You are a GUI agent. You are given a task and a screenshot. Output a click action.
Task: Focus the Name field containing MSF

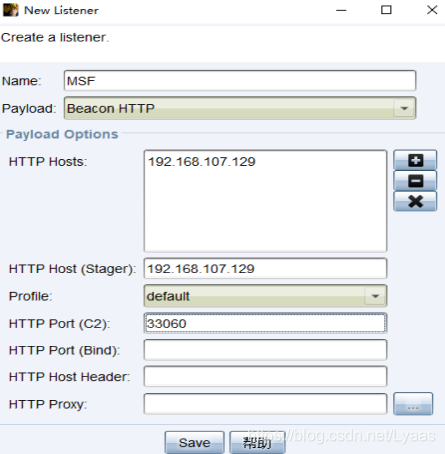240,81
